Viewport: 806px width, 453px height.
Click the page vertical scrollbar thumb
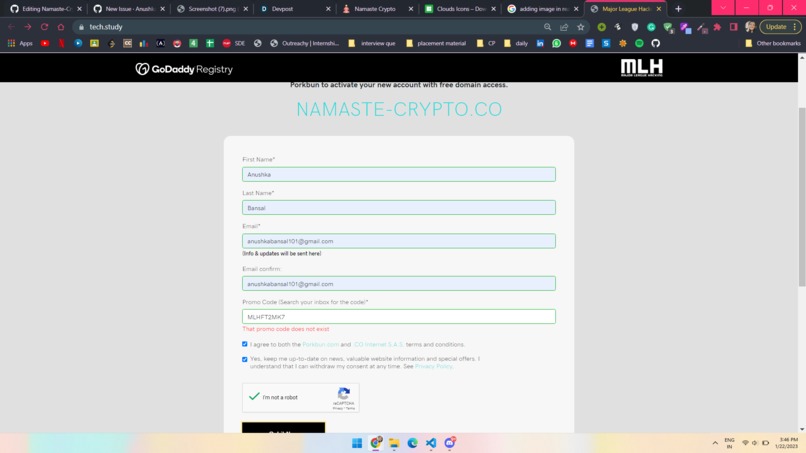tap(801, 197)
